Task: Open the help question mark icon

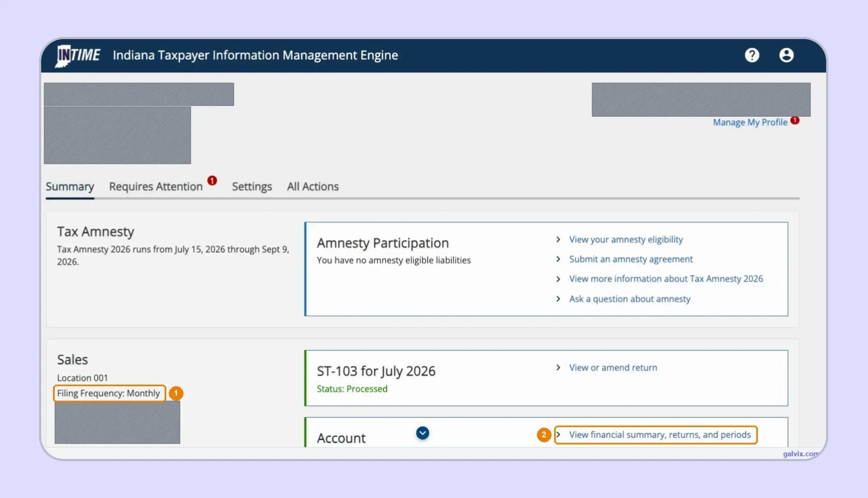Action: (752, 55)
